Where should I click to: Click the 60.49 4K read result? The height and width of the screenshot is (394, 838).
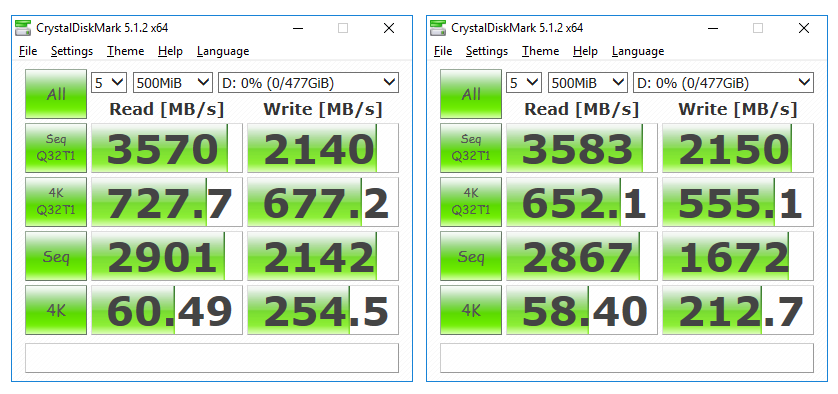point(167,310)
